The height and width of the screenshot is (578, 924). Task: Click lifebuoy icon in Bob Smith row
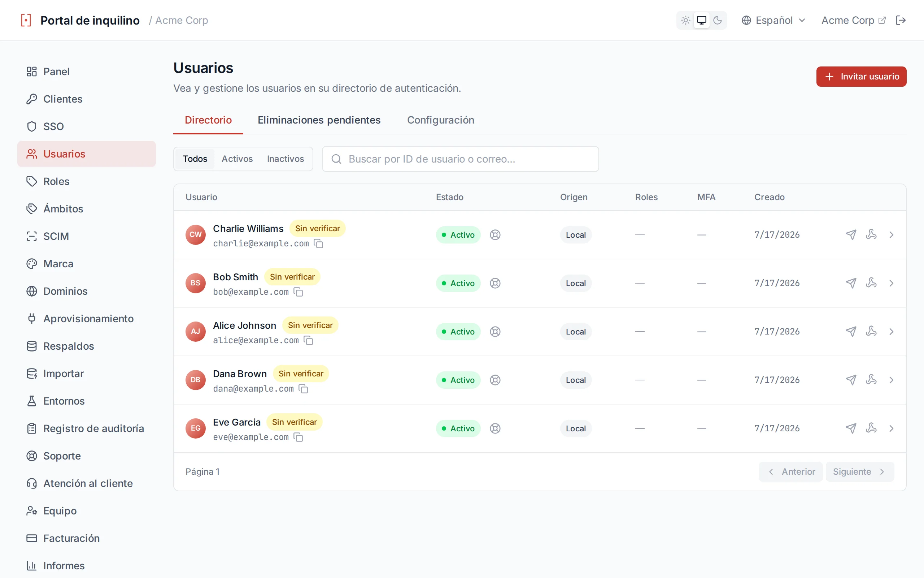click(495, 283)
